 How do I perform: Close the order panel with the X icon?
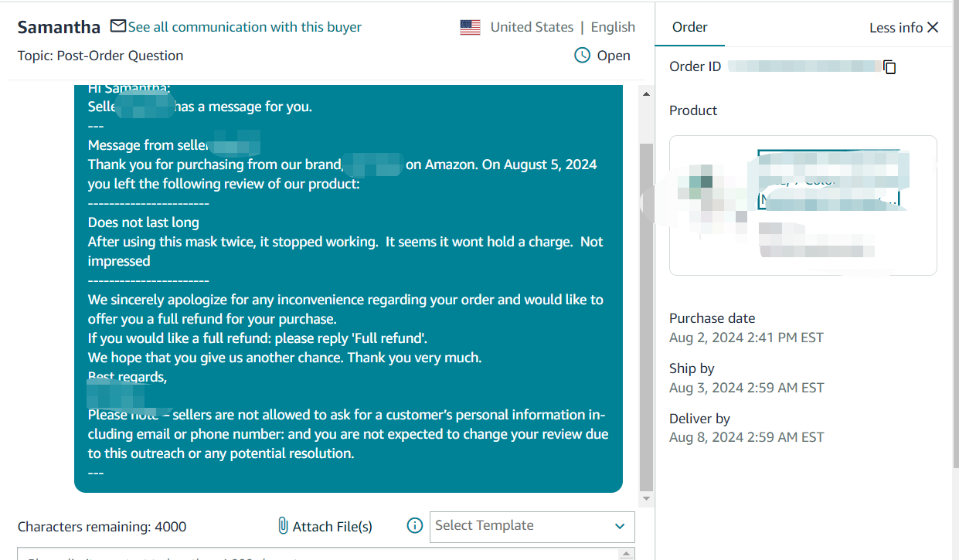pyautogui.click(x=933, y=28)
